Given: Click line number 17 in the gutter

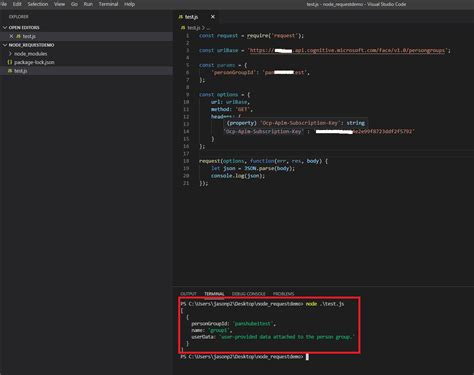Looking at the screenshot, I should (186, 153).
